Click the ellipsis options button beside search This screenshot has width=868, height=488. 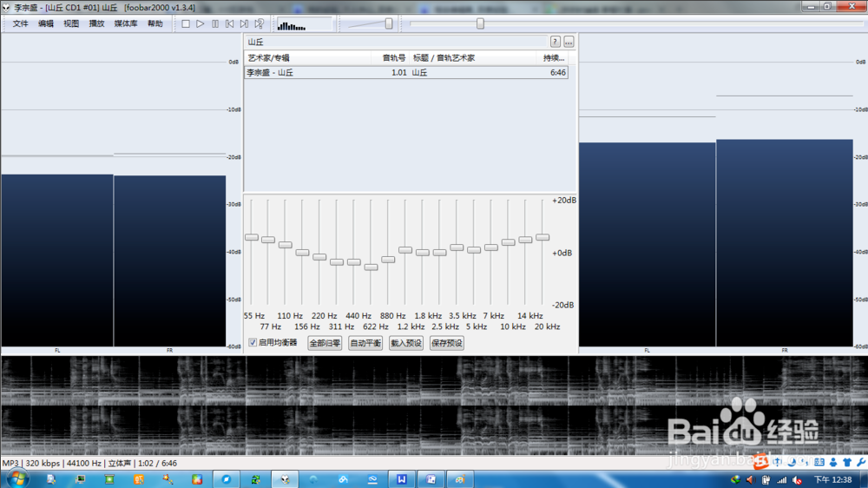pyautogui.click(x=569, y=42)
